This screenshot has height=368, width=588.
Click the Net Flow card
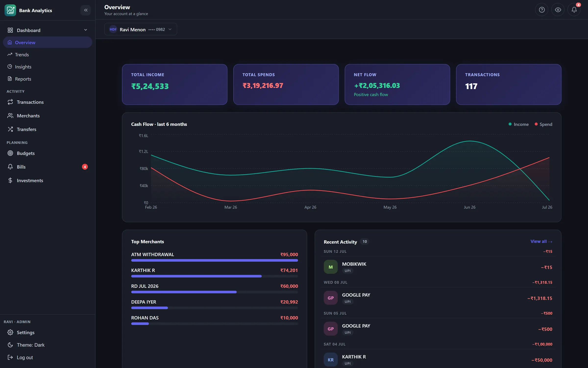coord(397,84)
